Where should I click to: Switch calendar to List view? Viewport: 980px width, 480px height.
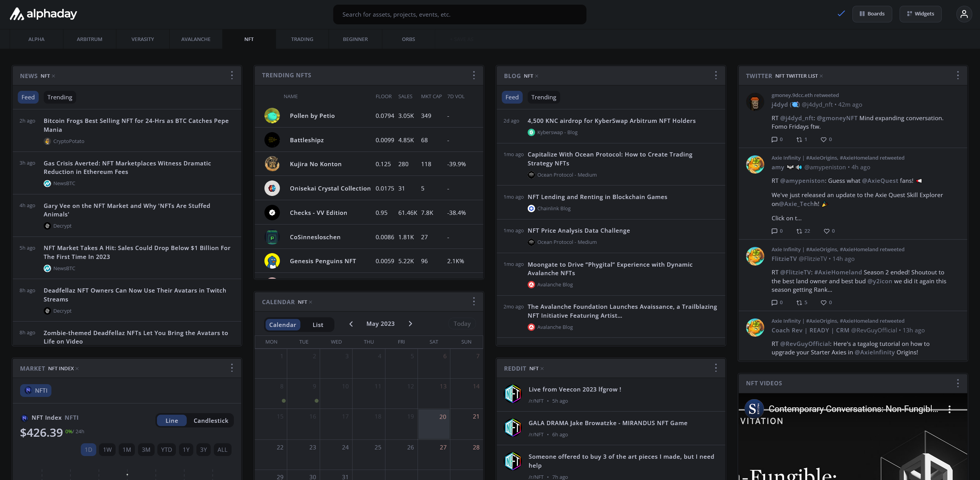[318, 325]
